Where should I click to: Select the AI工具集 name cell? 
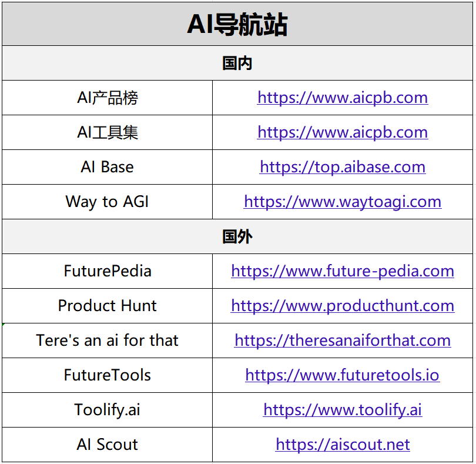pos(108,132)
